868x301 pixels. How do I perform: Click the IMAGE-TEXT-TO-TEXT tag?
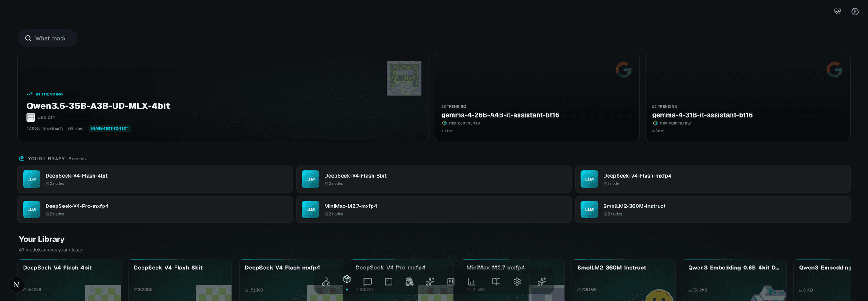110,128
